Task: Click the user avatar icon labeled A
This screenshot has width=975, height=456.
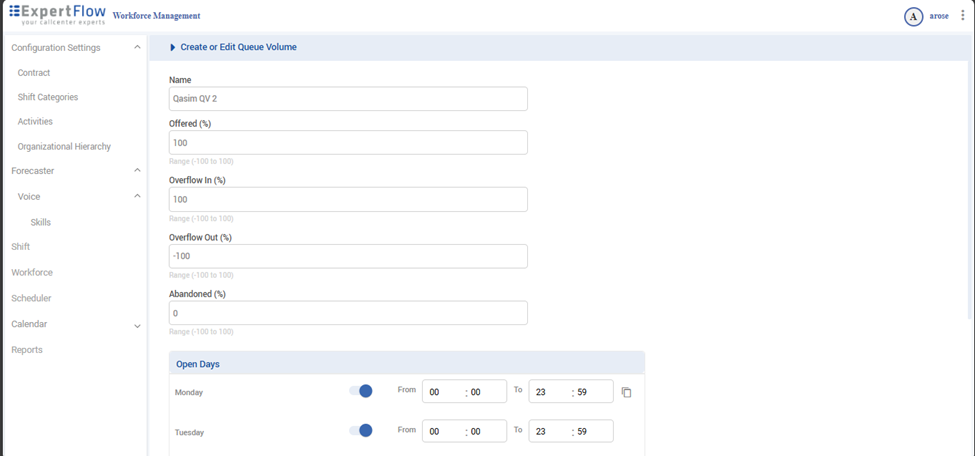Action: click(913, 16)
